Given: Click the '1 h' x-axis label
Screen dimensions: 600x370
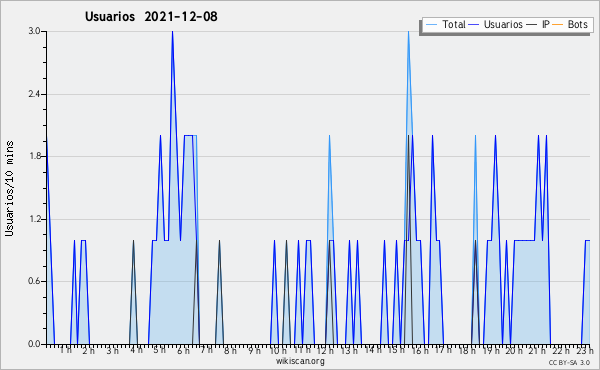Looking at the screenshot, I should (x=65, y=350).
